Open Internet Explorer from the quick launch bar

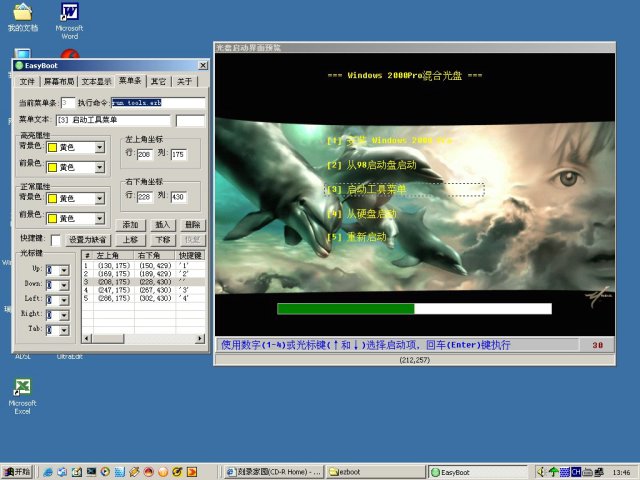[48, 472]
